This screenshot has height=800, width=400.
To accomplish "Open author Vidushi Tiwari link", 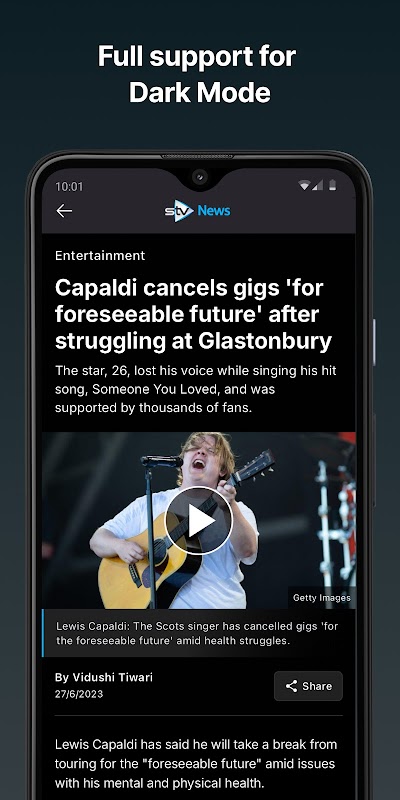I will click(104, 677).
